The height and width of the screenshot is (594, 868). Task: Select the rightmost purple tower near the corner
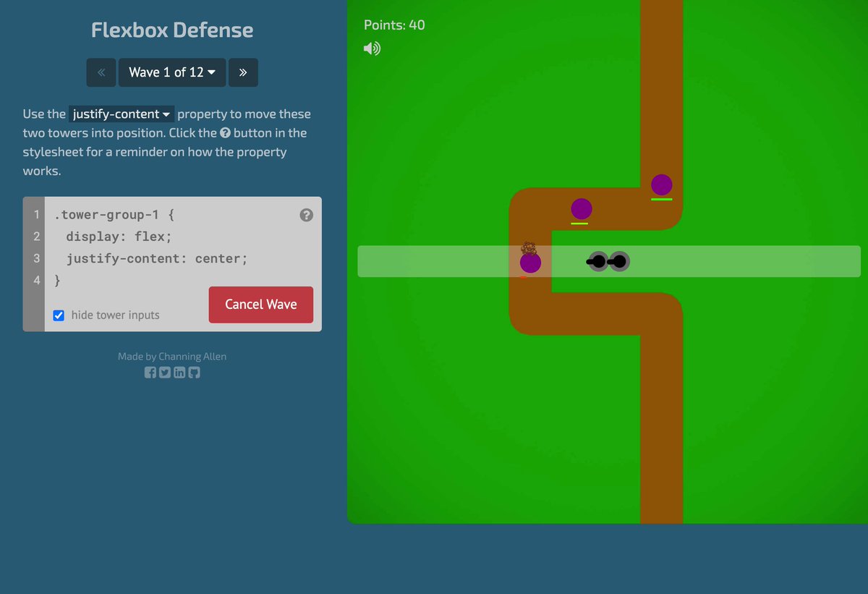pos(662,184)
